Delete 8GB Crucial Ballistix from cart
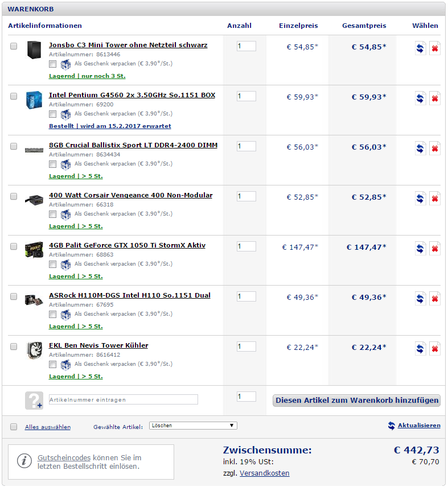Screen dimensions: 448x491 click(x=435, y=148)
